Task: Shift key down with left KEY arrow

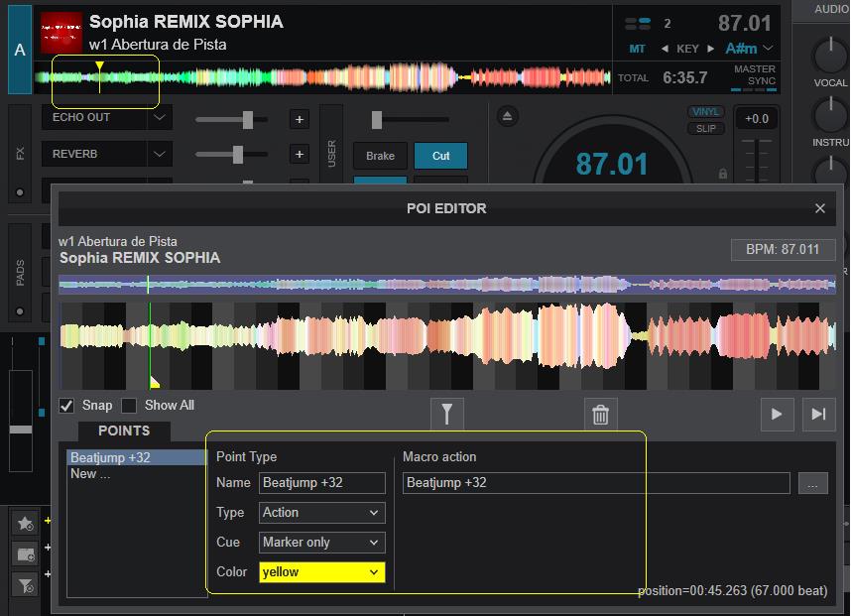Action: tap(665, 49)
